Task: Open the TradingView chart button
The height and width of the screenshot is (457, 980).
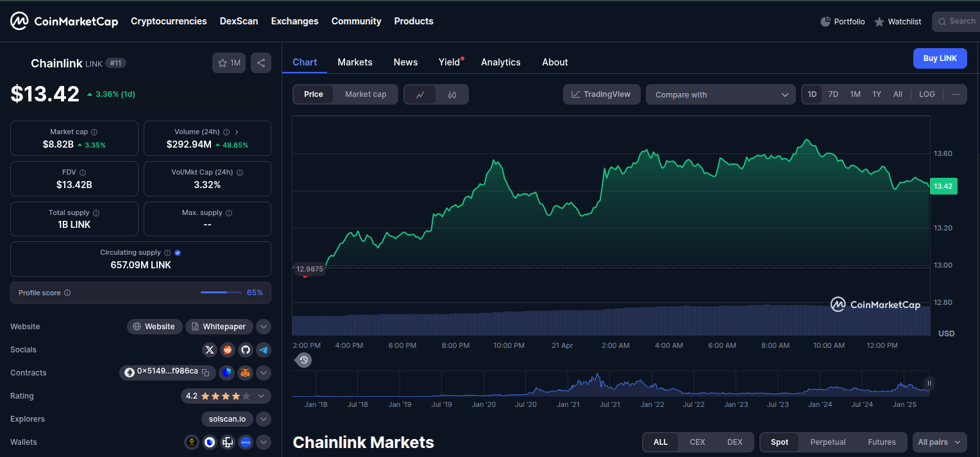Action: click(x=602, y=94)
